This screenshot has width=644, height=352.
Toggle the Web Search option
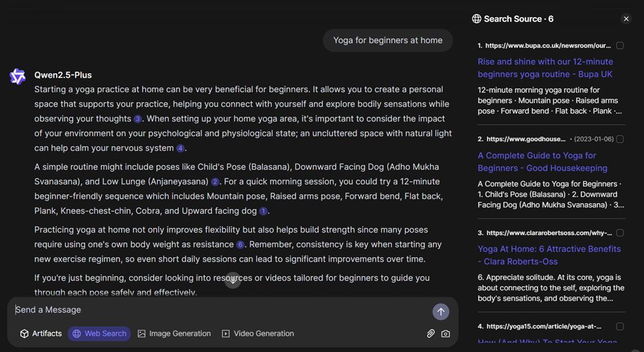click(x=99, y=333)
